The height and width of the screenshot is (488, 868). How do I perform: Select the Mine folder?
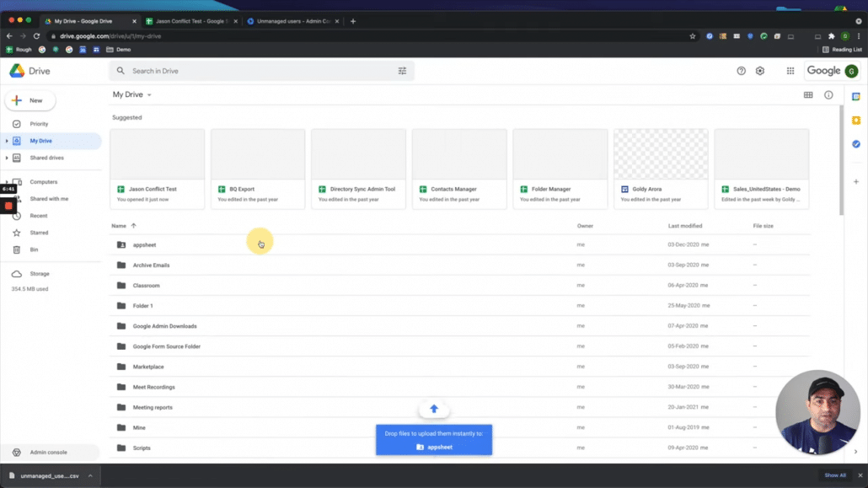point(459,427)
